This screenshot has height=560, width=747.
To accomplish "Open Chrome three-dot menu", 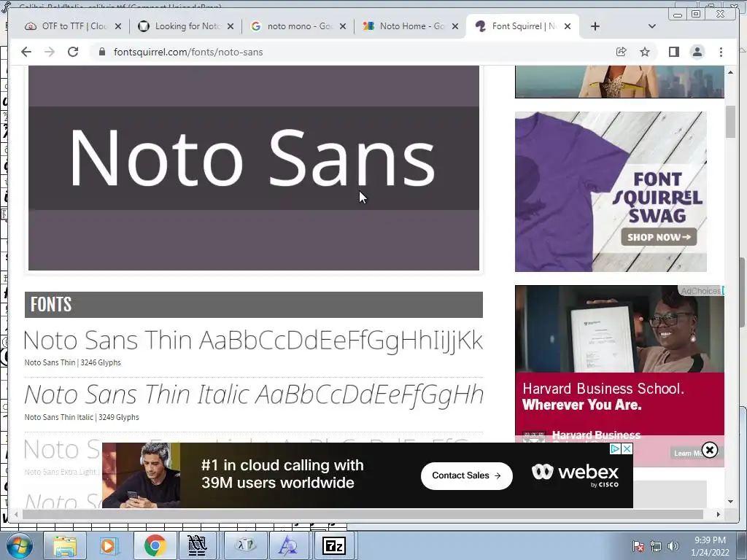I will point(721,52).
